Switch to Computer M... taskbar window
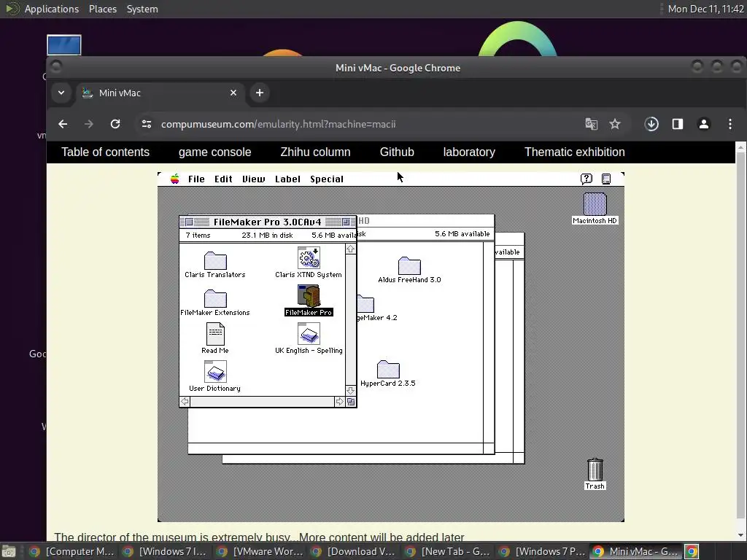Image resolution: width=747 pixels, height=560 pixels. [x=72, y=551]
